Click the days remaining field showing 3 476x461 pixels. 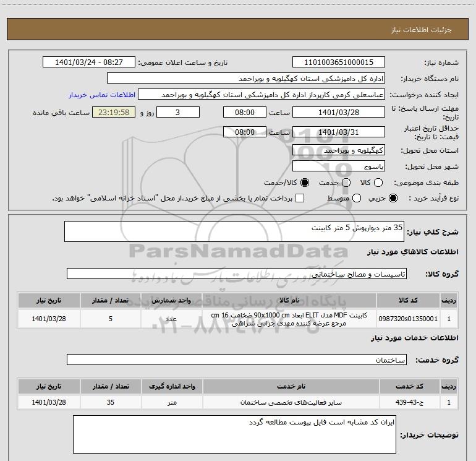tap(178, 113)
